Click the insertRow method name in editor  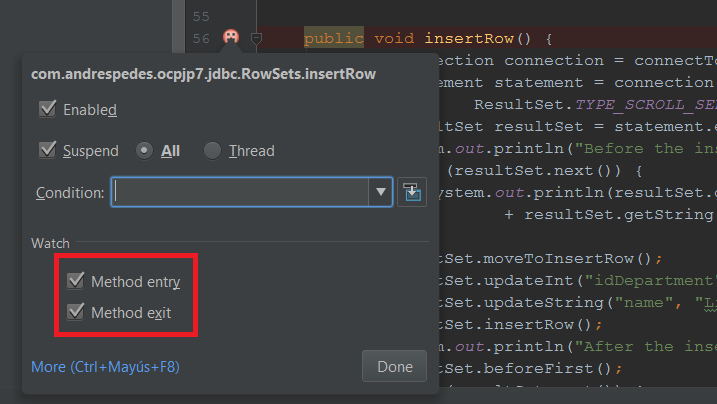point(469,38)
